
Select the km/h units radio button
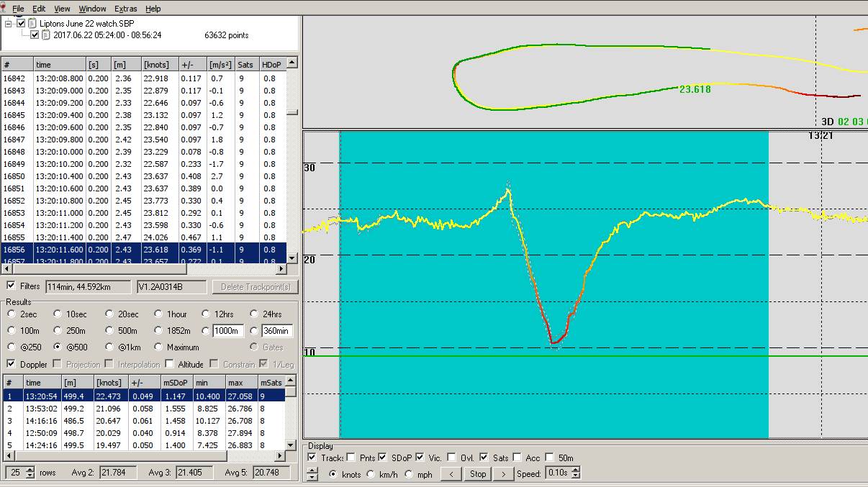pyautogui.click(x=371, y=474)
